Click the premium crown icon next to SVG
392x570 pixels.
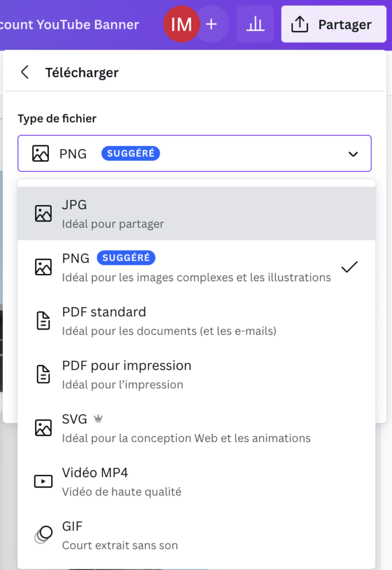(x=98, y=419)
